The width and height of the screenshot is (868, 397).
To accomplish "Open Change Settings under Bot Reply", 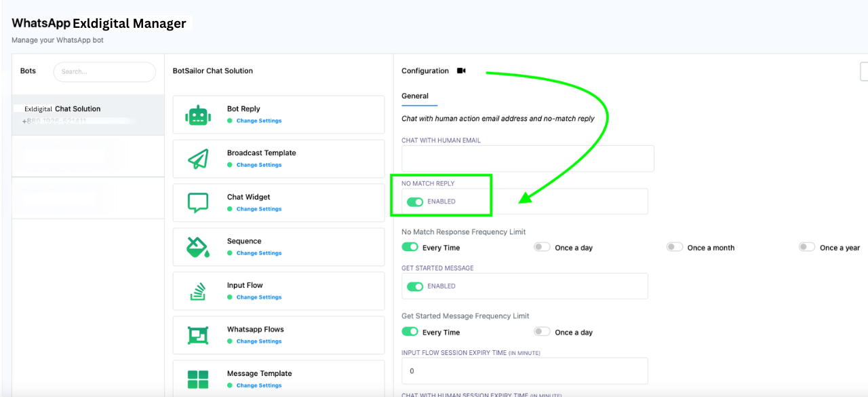I will (259, 121).
